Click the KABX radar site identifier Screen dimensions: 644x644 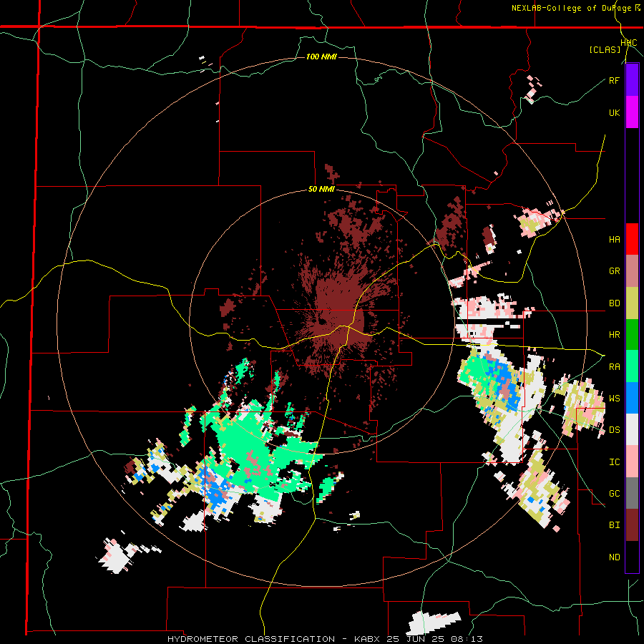click(x=366, y=639)
